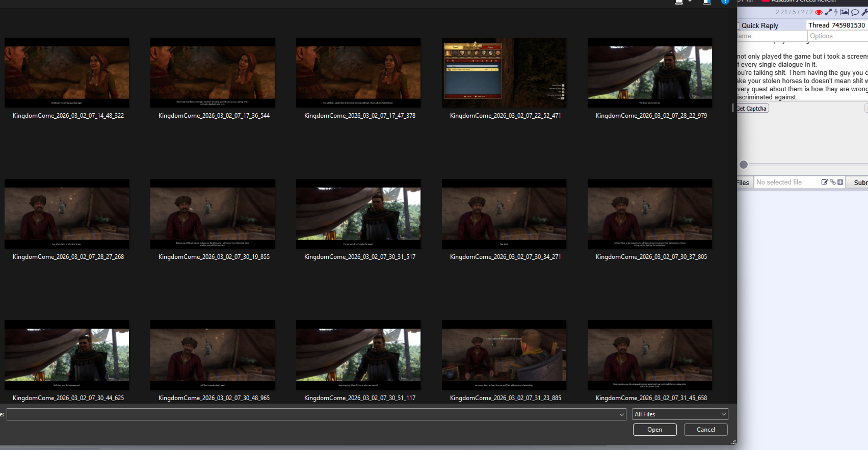Click the Cancel button
This screenshot has width=868, height=450.
[706, 430]
